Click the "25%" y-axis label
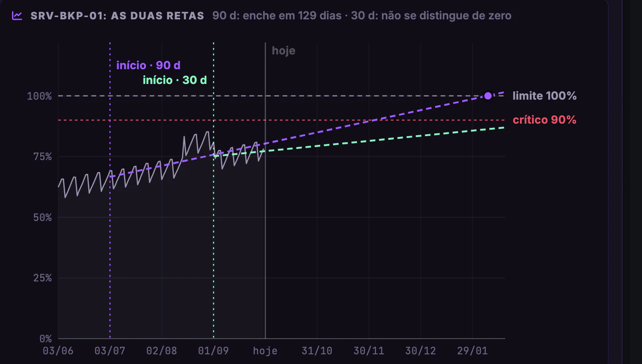The width and height of the screenshot is (642, 364). click(42, 278)
